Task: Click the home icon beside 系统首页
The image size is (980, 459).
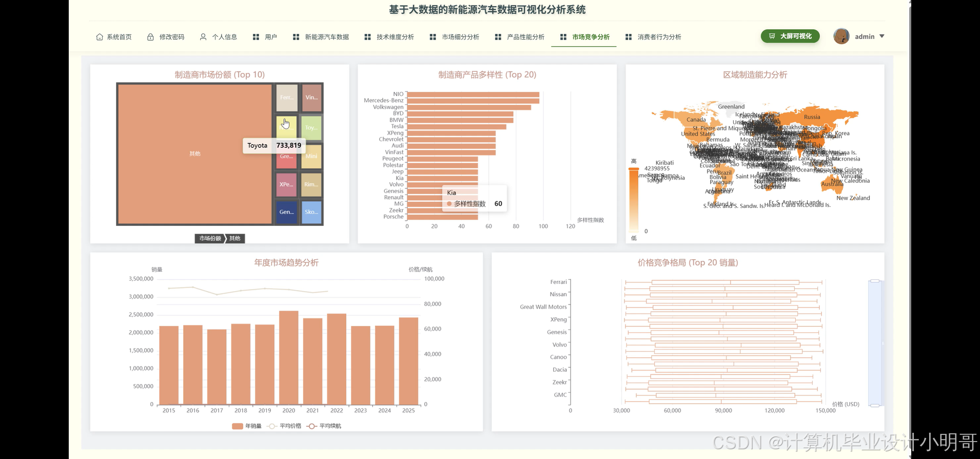Action: [100, 37]
